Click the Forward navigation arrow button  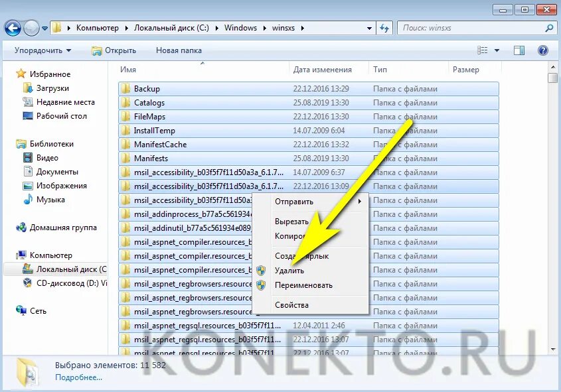coord(31,28)
